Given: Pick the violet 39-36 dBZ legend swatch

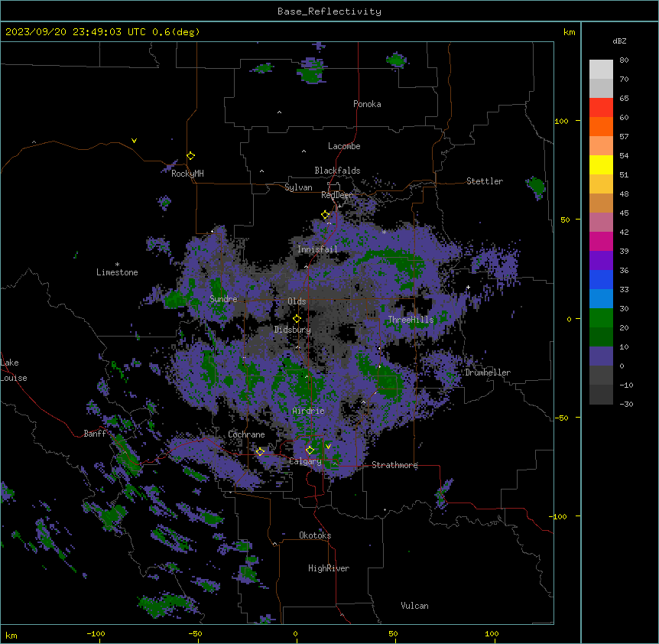Looking at the screenshot, I should tap(601, 261).
